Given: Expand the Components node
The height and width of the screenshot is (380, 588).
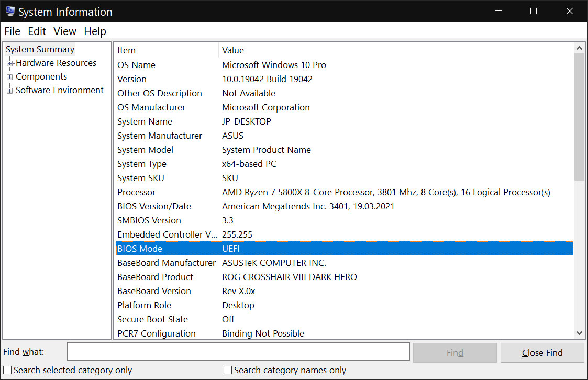Looking at the screenshot, I should pyautogui.click(x=10, y=77).
